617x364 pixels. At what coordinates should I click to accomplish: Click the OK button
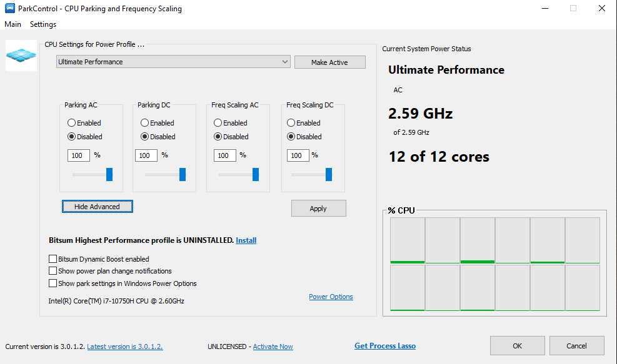[x=518, y=345]
